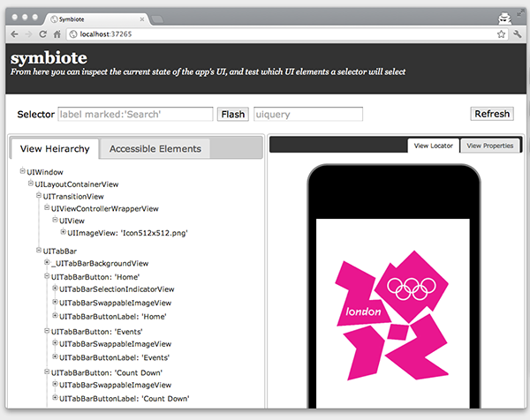Collapse the UIWindow node
This screenshot has width=530, height=420.
[x=22, y=171]
